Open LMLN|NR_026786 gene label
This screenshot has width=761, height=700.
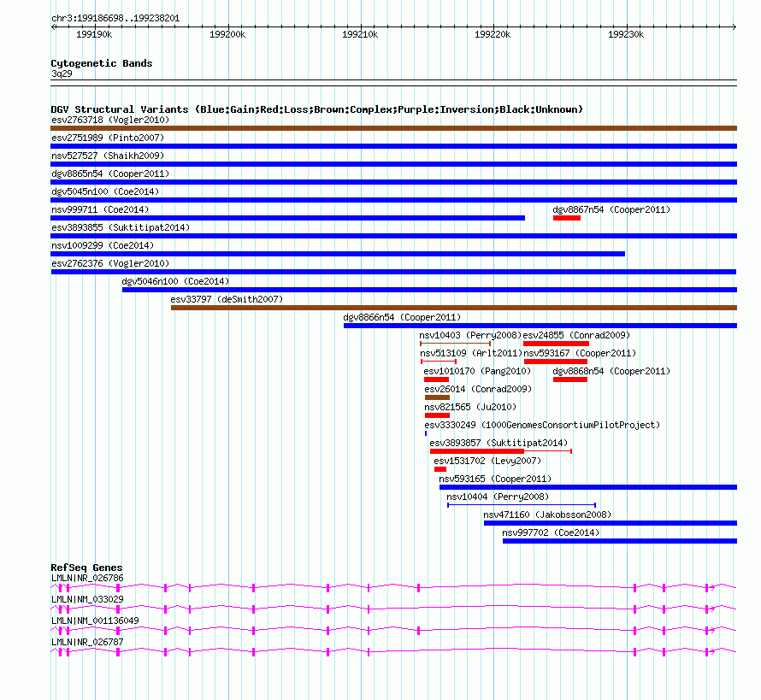click(87, 579)
